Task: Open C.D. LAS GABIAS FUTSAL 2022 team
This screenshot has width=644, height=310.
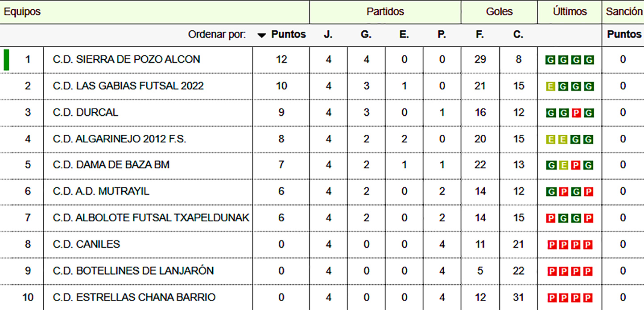Action: coord(128,86)
